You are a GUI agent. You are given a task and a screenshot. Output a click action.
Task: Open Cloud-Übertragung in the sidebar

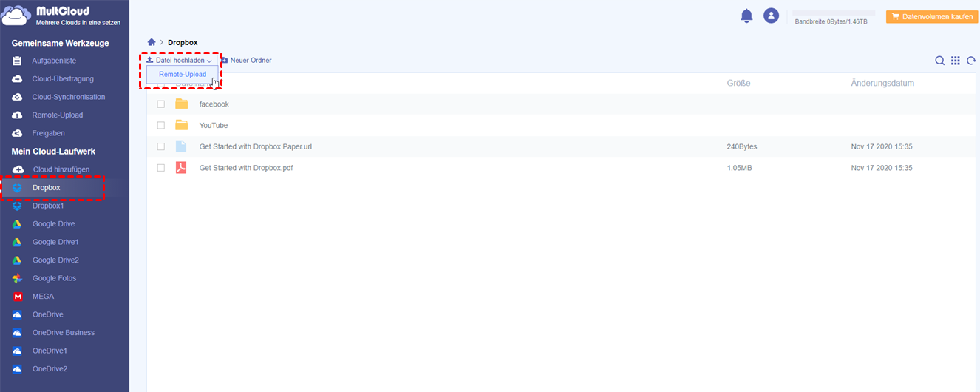point(63,79)
